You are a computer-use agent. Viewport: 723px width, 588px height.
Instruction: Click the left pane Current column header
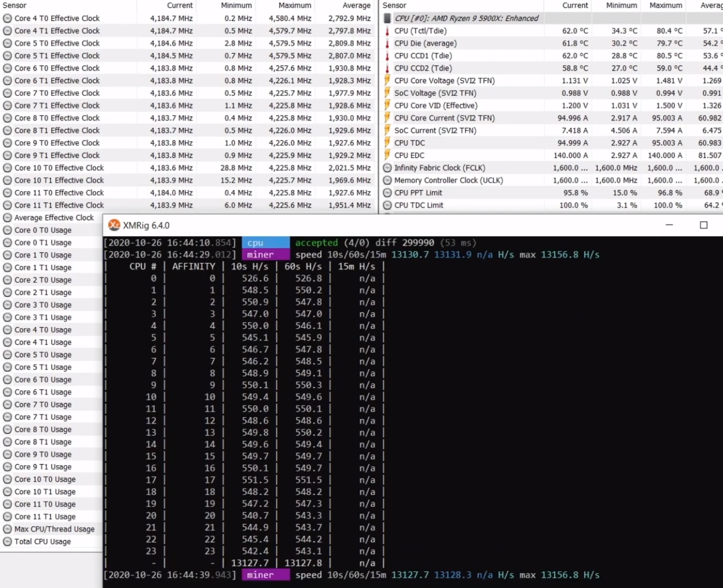coord(166,6)
